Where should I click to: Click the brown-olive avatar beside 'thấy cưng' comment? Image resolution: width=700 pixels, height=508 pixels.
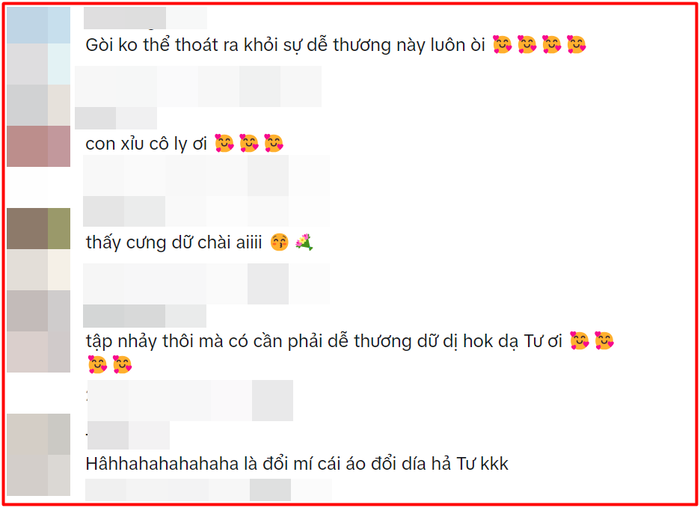(38, 228)
